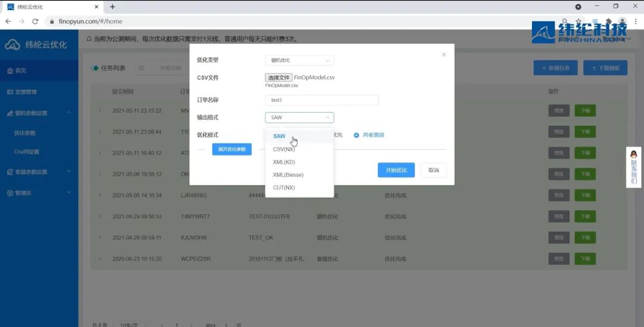The width and height of the screenshot is (644, 327).
Task: Expand the 2021-04-29 08:59:11 row
Action: 100,238
